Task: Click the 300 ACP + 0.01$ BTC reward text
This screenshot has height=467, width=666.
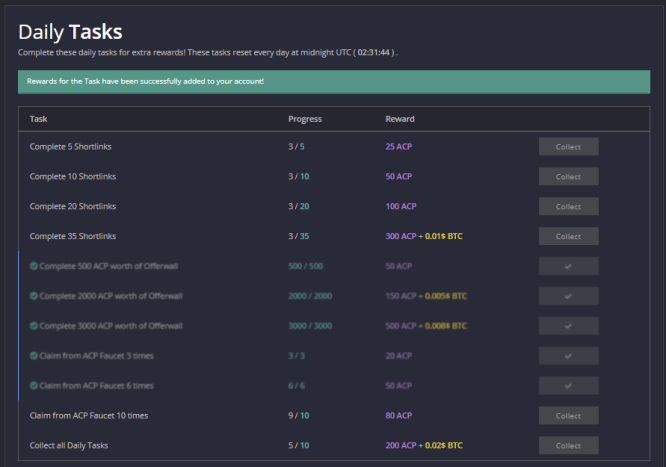Action: coord(423,236)
